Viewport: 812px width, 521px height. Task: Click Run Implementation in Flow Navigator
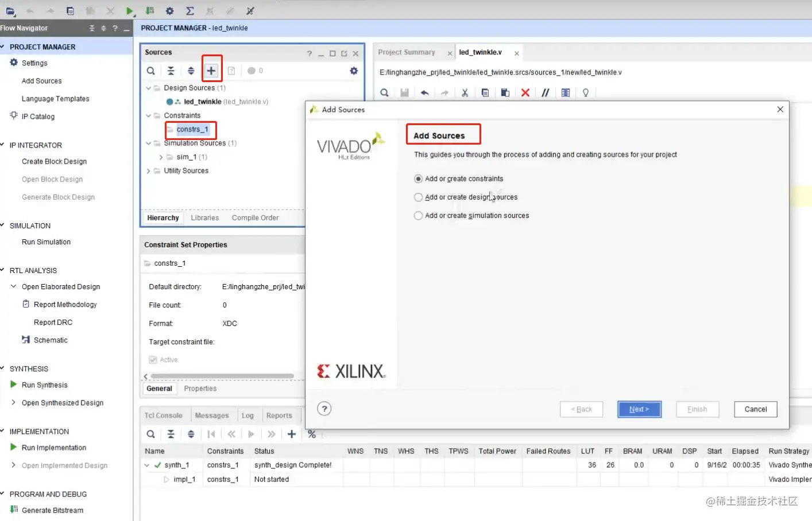(54, 448)
